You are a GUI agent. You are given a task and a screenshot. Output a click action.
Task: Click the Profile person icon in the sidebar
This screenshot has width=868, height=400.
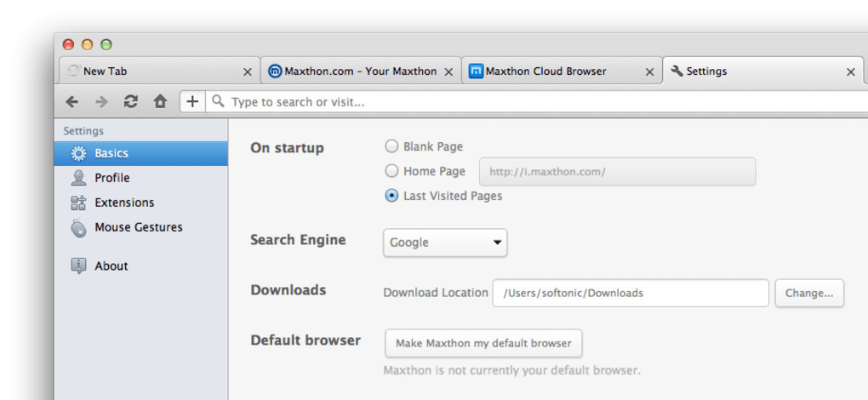[78, 178]
